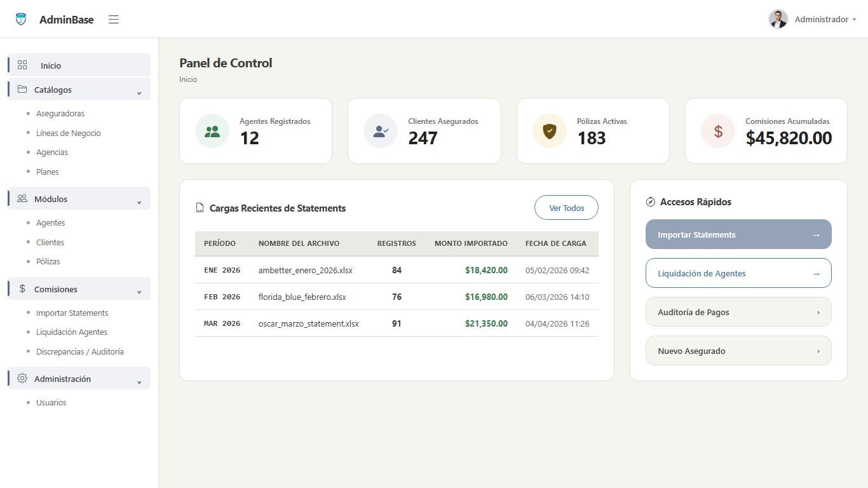Screen dimensions: 868x488
Task: Click the date 06/03/2026 14:10
Action: 557,297
